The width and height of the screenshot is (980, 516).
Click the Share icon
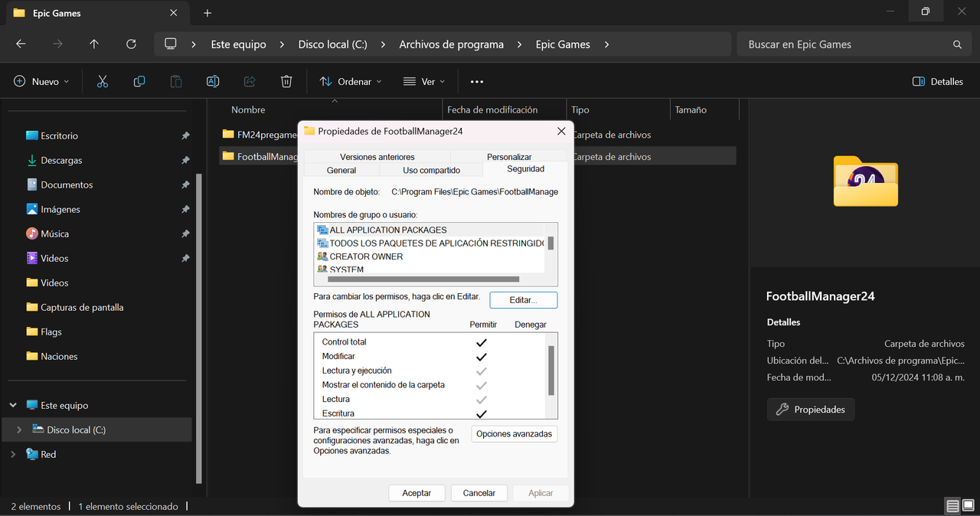point(250,81)
